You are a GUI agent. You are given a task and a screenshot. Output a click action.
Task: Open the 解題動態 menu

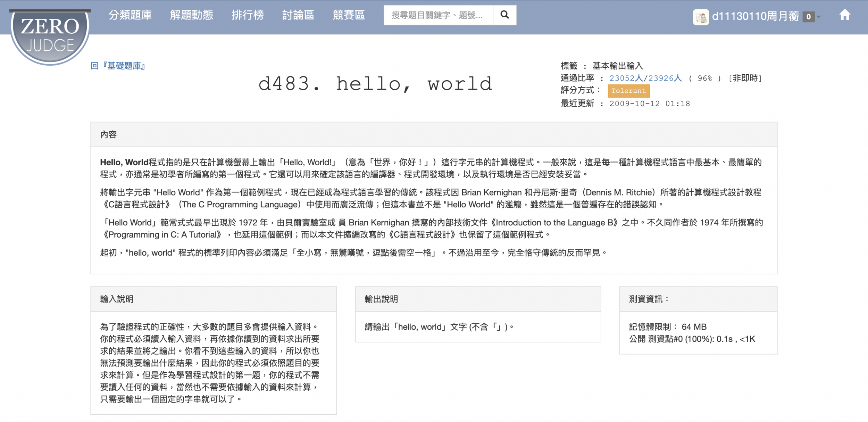click(x=191, y=15)
